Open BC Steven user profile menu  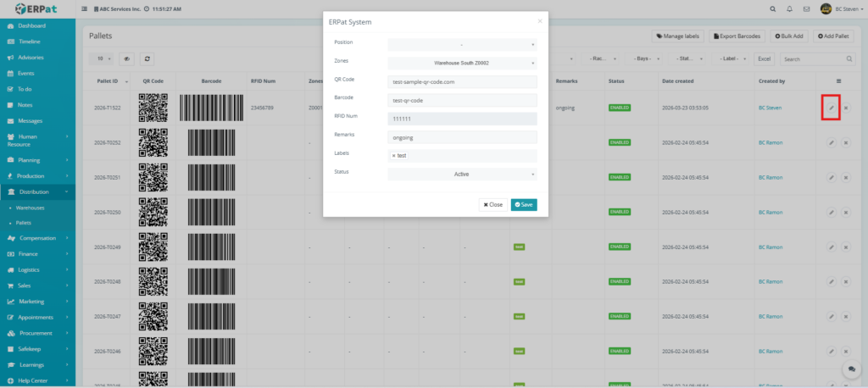coord(841,8)
